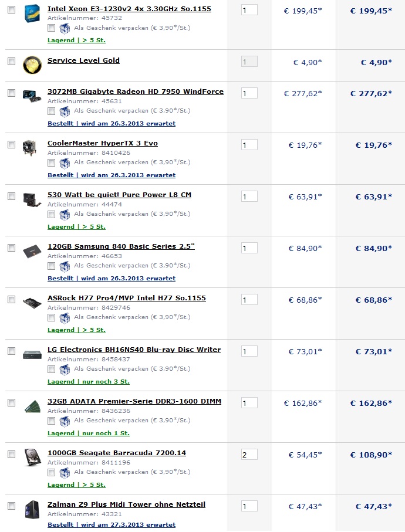Open the 32GB ADATA Premier-Serie product link

click(x=134, y=401)
